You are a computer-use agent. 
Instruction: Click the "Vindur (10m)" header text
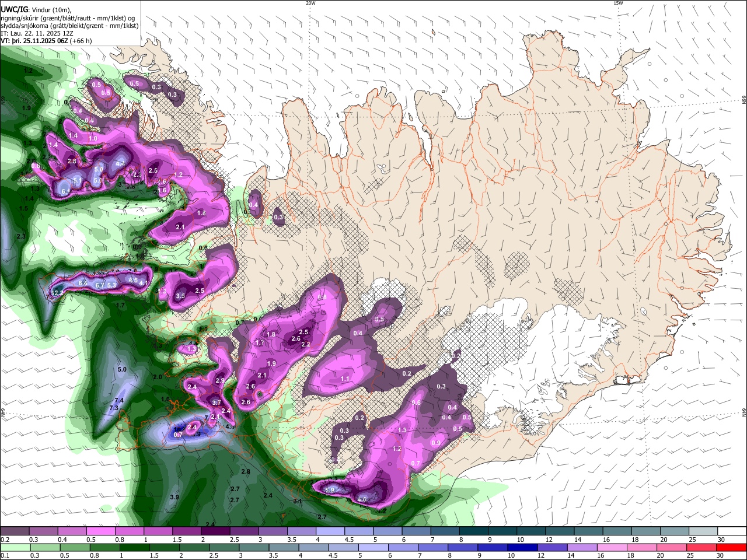[x=51, y=10]
